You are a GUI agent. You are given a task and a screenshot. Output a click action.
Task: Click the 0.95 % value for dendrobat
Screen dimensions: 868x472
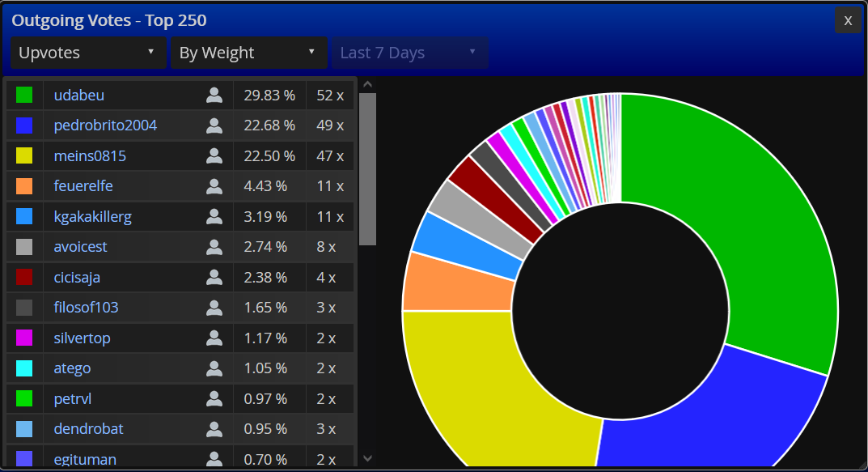[x=265, y=429]
